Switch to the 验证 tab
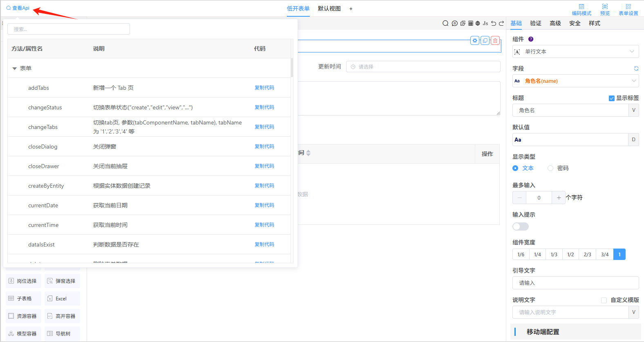Image resolution: width=644 pixels, height=342 pixels. point(535,23)
